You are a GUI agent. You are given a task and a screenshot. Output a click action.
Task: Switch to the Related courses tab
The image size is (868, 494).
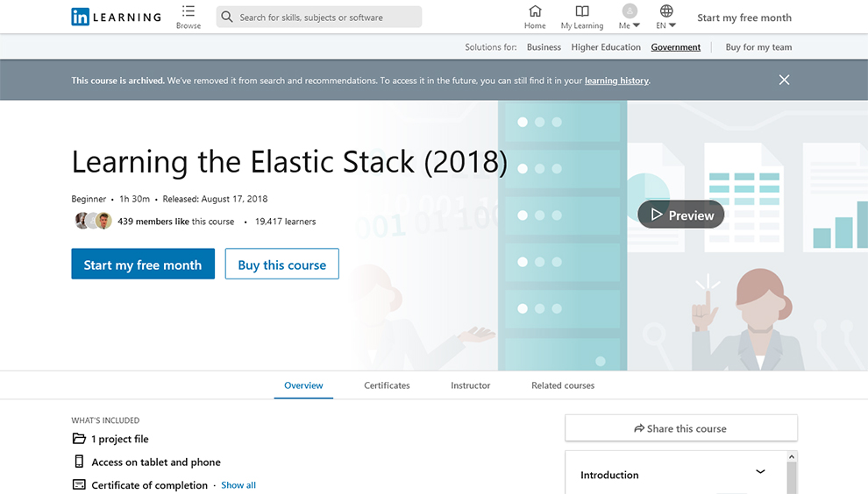(563, 385)
